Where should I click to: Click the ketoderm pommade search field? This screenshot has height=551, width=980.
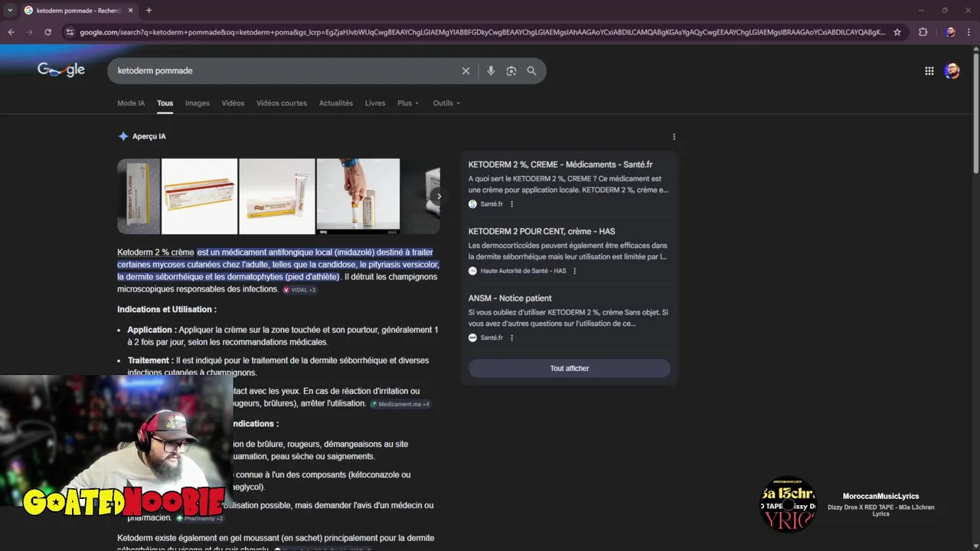(283, 70)
